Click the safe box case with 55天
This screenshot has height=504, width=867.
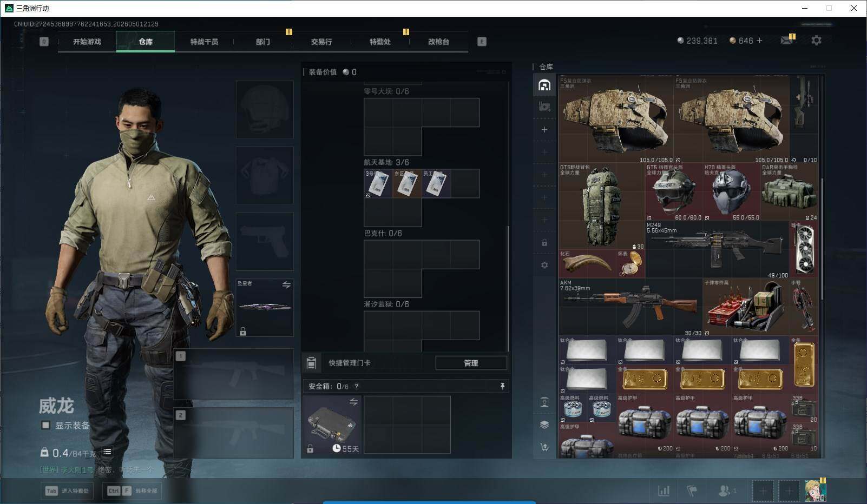(332, 425)
